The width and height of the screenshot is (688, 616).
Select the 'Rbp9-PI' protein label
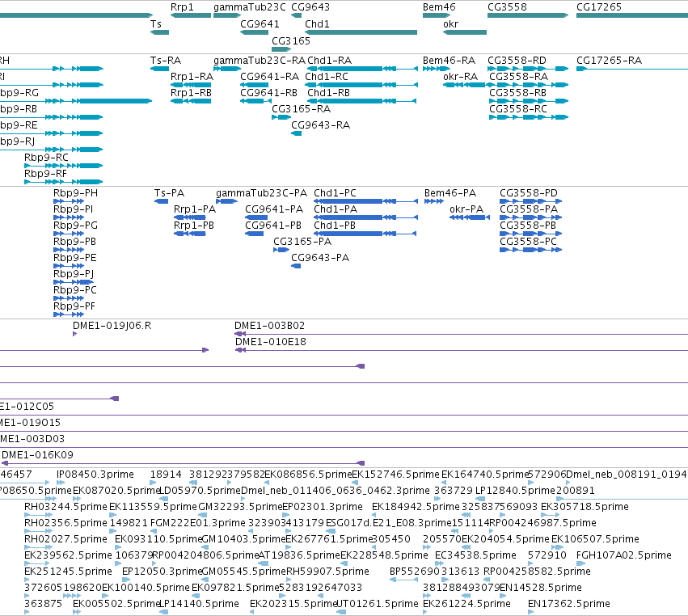pyautogui.click(x=74, y=209)
